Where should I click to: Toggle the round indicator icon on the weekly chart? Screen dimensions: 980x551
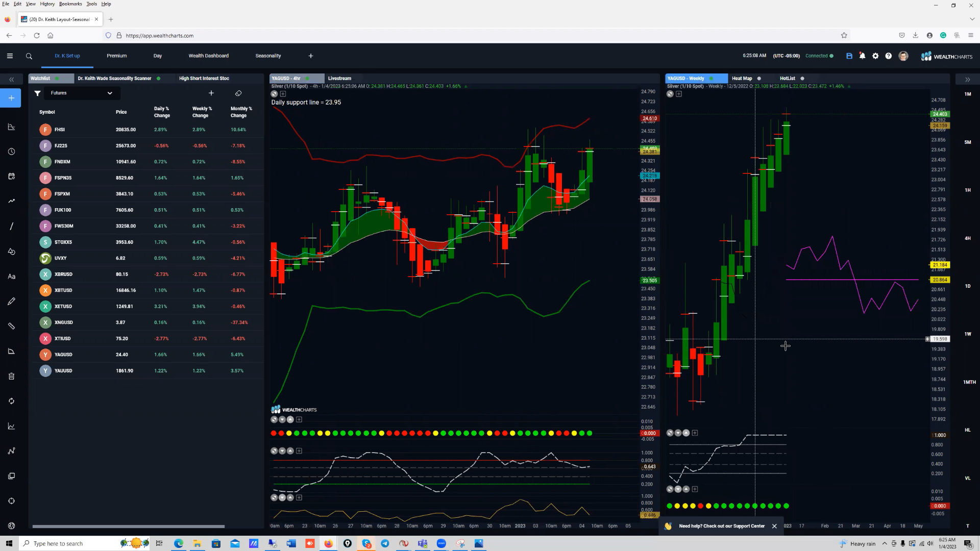click(670, 94)
